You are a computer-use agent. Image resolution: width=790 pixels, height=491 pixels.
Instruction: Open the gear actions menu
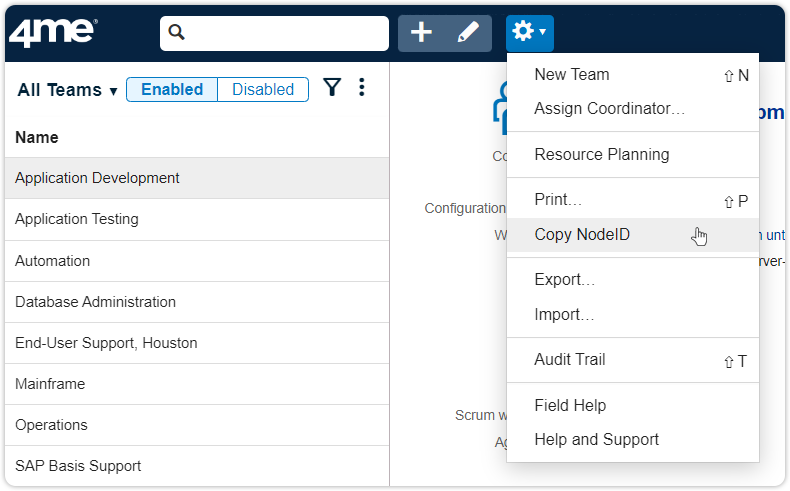[529, 33]
